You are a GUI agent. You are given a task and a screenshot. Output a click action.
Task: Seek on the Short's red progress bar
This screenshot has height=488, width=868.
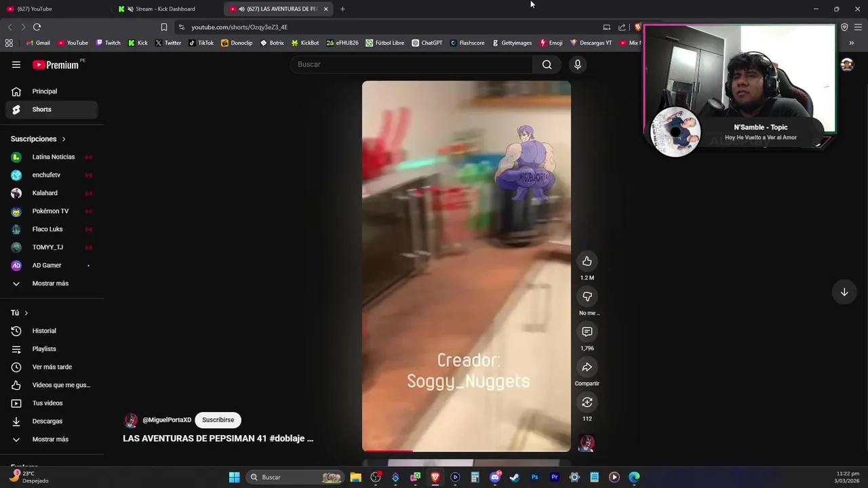click(467, 450)
